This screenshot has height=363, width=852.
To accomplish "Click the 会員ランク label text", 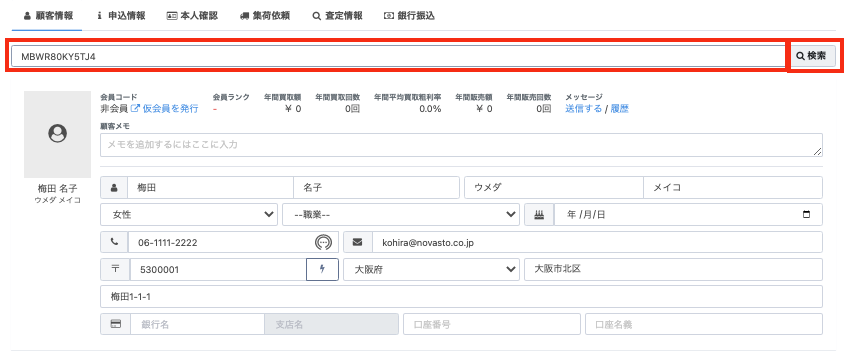I will tap(231, 97).
